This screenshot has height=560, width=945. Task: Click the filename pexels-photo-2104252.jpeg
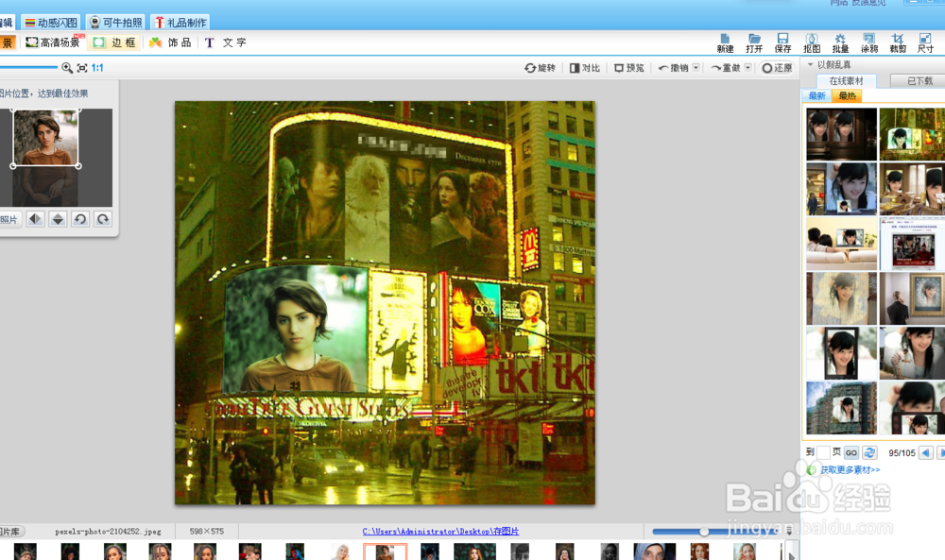108,532
